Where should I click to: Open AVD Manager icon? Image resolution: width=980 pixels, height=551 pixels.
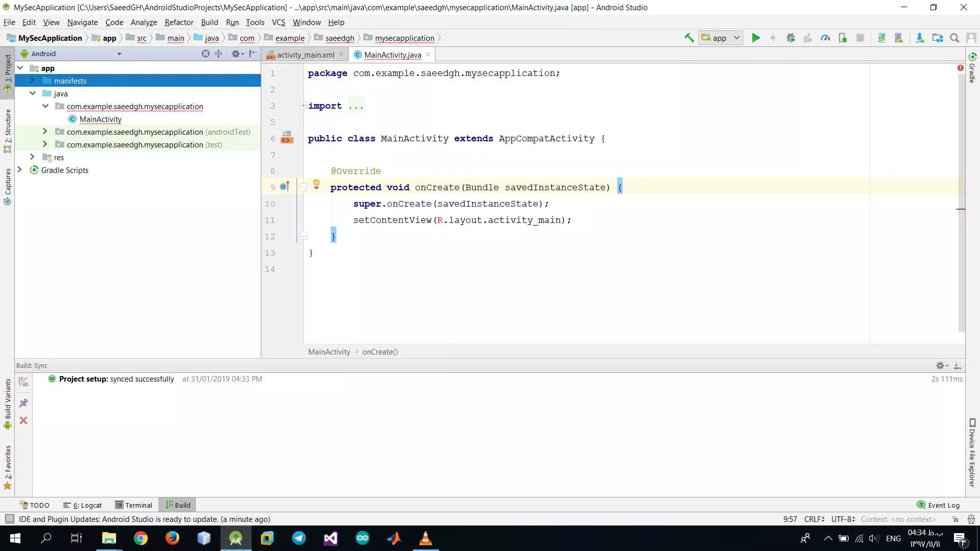[x=899, y=38]
